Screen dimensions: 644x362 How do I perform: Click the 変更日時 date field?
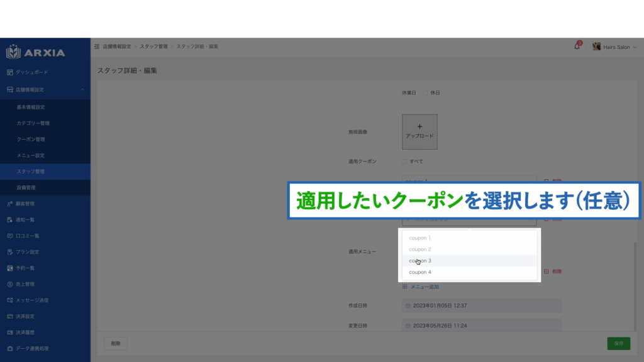click(x=482, y=326)
